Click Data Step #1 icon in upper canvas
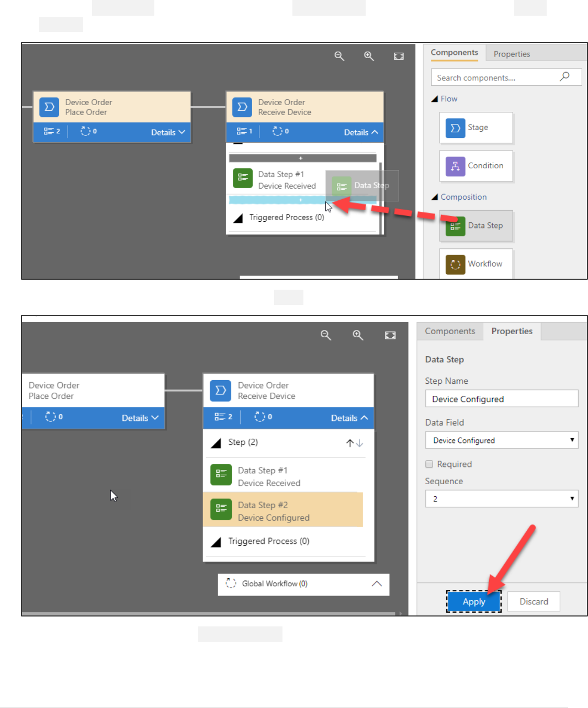588x708 pixels. pyautogui.click(x=243, y=178)
